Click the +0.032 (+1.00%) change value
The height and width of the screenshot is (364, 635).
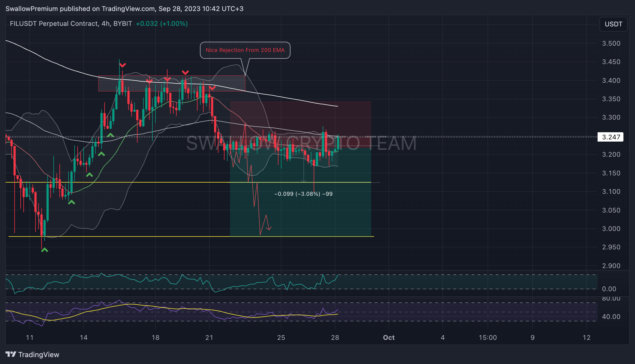click(x=162, y=24)
